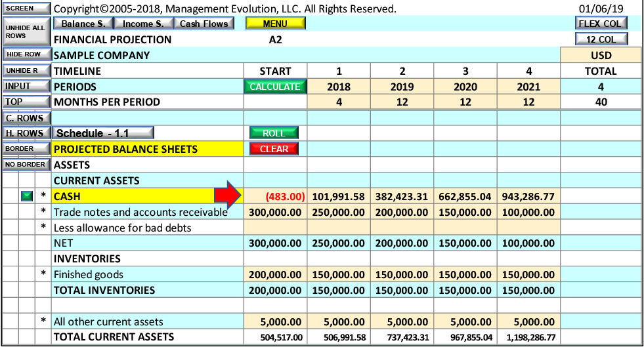The height and width of the screenshot is (349, 644).
Task: Select Trade notes receivable 2021 cell 100,000.00
Action: [528, 213]
